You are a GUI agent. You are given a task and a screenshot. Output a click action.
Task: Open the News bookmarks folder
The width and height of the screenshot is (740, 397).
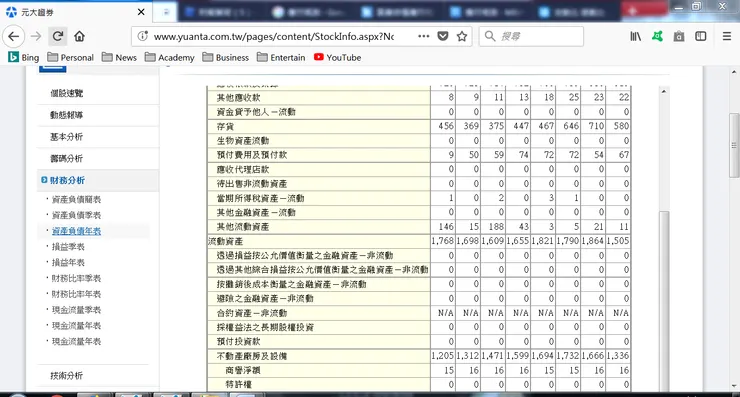click(119, 58)
